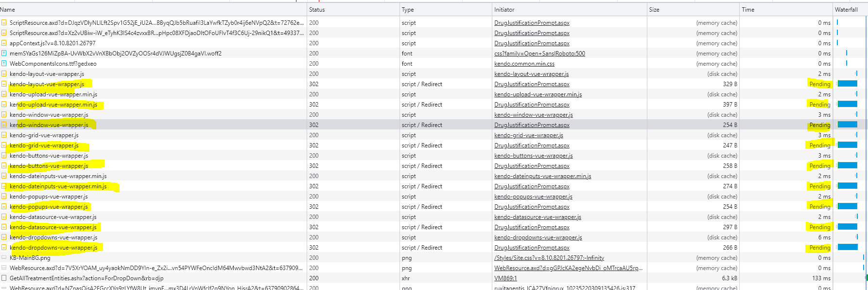Click the font icon next to WebComponentsIcons.ttf
Screen dimensions: 868x290
(x=4, y=64)
